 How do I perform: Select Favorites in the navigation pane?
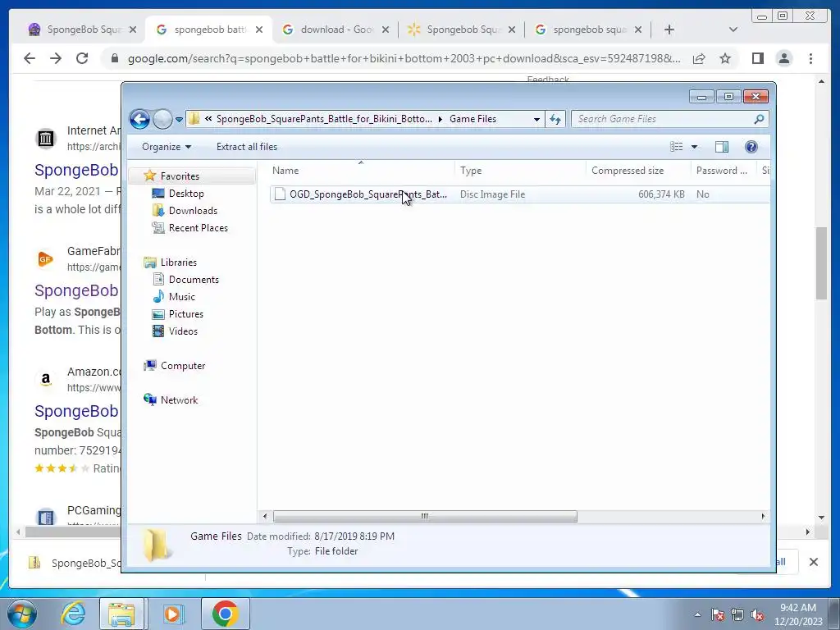180,176
